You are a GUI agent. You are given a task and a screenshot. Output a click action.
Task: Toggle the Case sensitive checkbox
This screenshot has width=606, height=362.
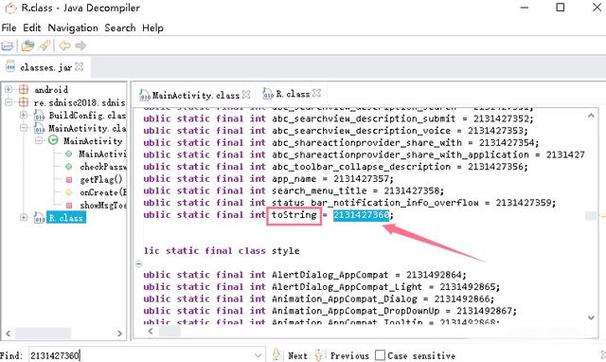pyautogui.click(x=380, y=355)
